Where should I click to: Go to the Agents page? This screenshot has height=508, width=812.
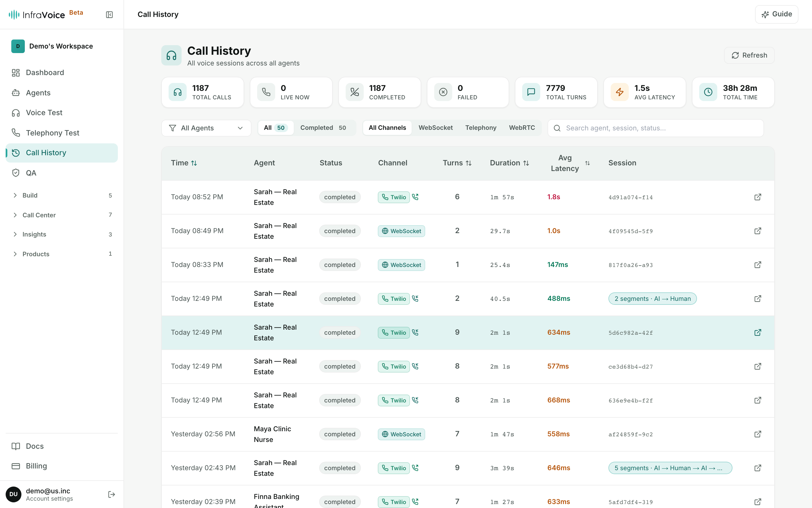62,93
